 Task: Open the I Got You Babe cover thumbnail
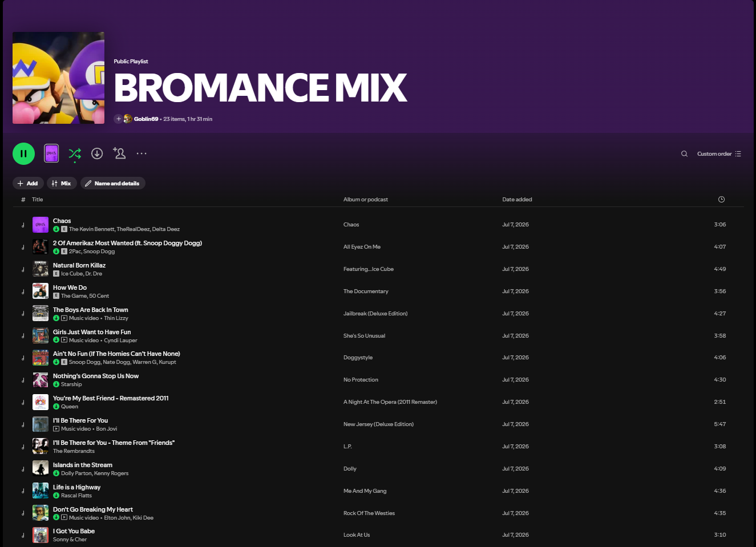point(41,535)
